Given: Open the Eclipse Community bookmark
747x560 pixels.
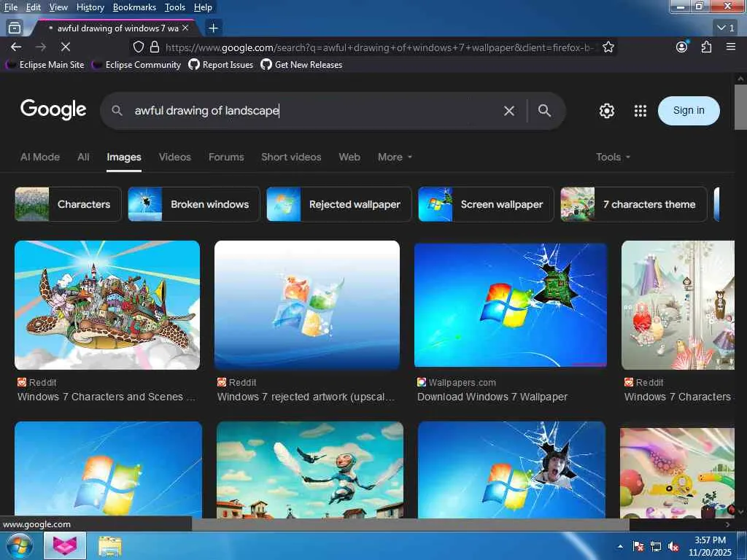Looking at the screenshot, I should 136,65.
